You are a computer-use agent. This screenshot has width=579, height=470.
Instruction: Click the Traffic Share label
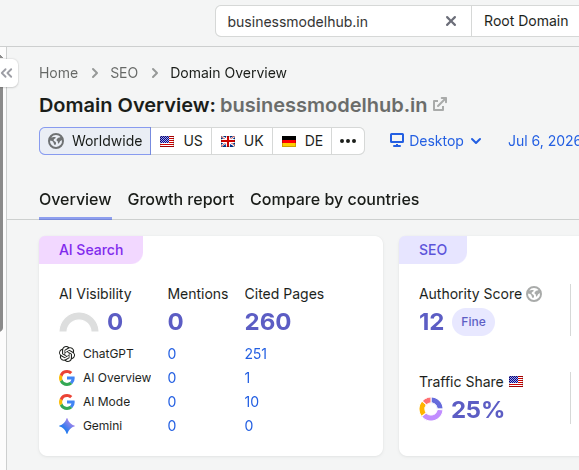[461, 381]
